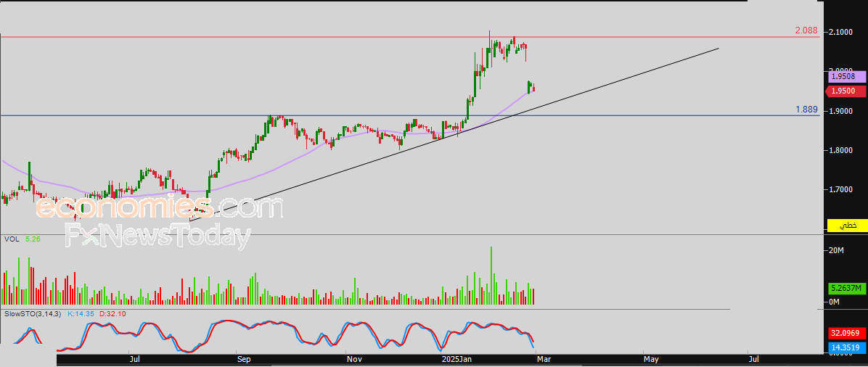Click the yellow Arabic chart-type label
This screenshot has height=367, width=868.
[846, 226]
